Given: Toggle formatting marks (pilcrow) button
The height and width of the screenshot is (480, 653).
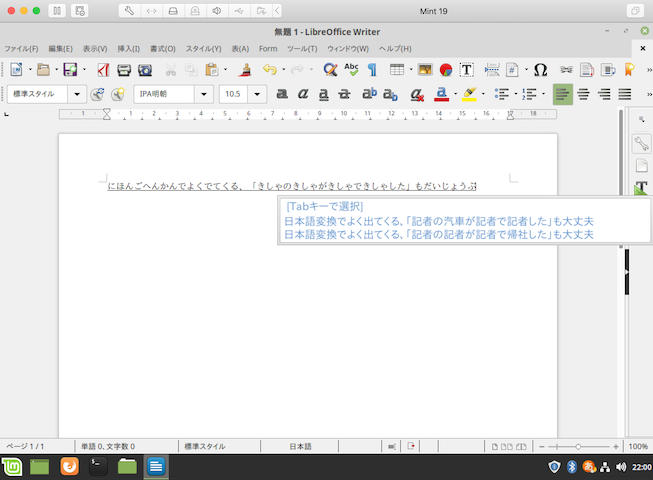Looking at the screenshot, I should (372, 70).
